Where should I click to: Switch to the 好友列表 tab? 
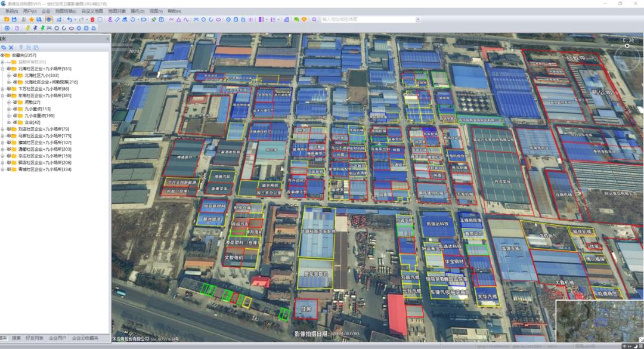35,338
